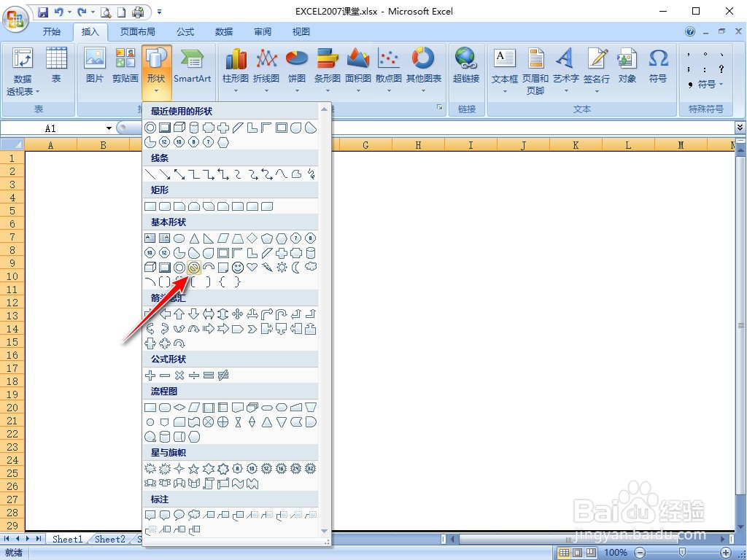Zoom out with the minus button
Image resolution: width=747 pixels, height=560 pixels.
click(640, 553)
